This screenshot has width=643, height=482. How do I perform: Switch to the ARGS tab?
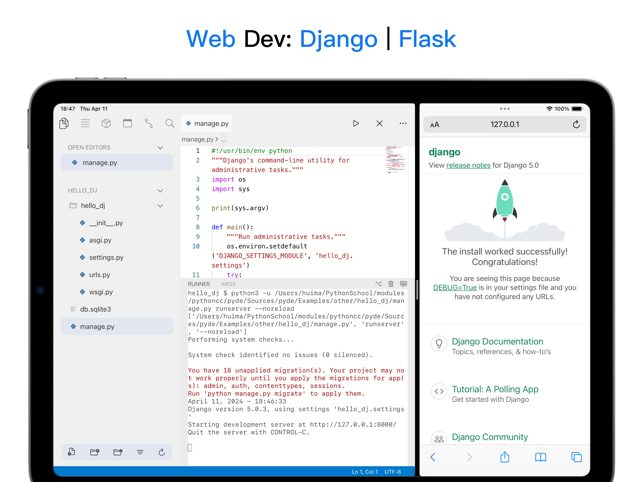(228, 284)
